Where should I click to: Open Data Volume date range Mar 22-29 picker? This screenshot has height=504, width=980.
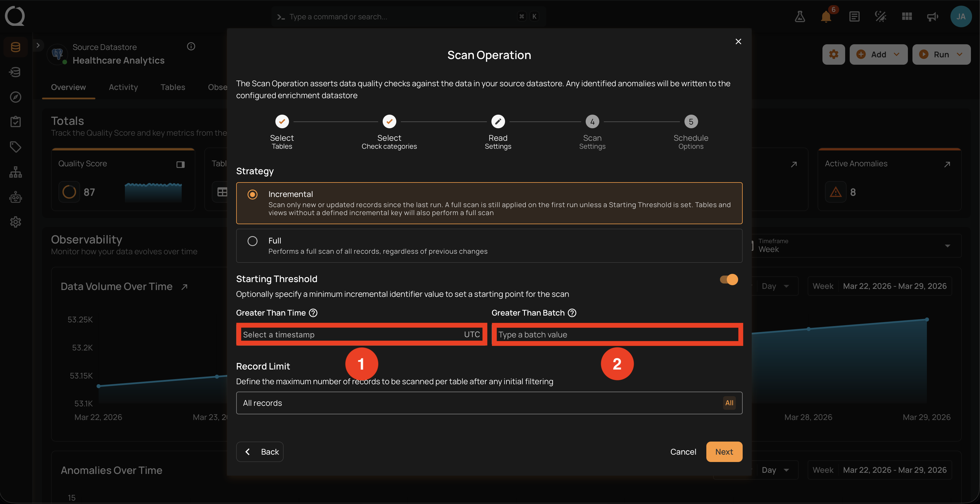coord(880,286)
